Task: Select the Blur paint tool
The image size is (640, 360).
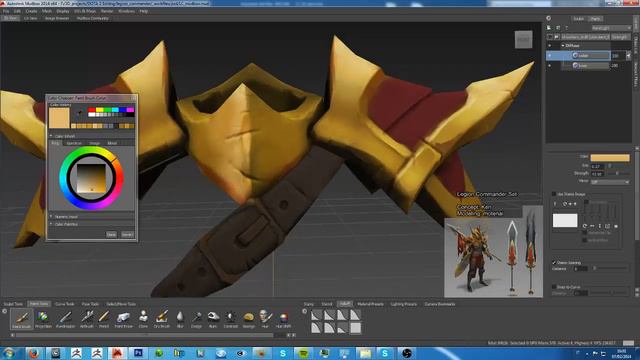Action: (x=180, y=318)
